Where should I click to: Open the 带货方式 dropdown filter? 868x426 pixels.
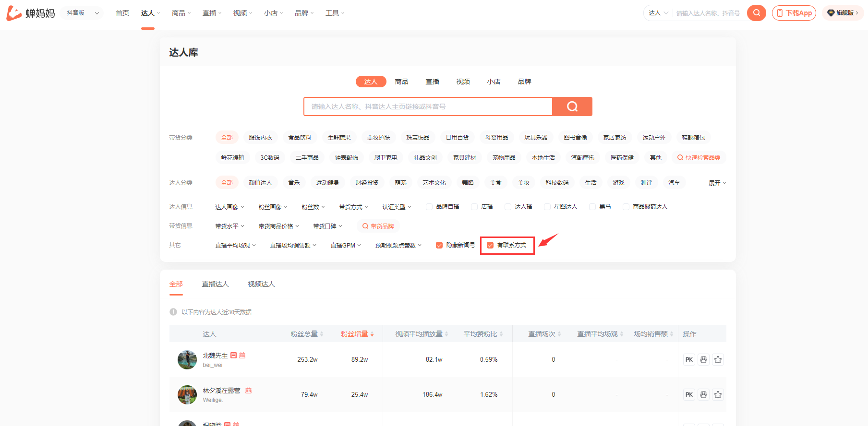[x=353, y=207]
